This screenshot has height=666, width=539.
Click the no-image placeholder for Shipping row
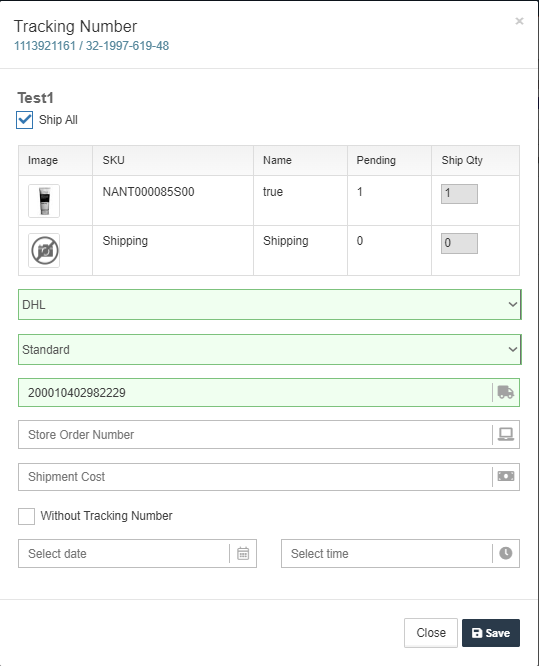click(44, 251)
